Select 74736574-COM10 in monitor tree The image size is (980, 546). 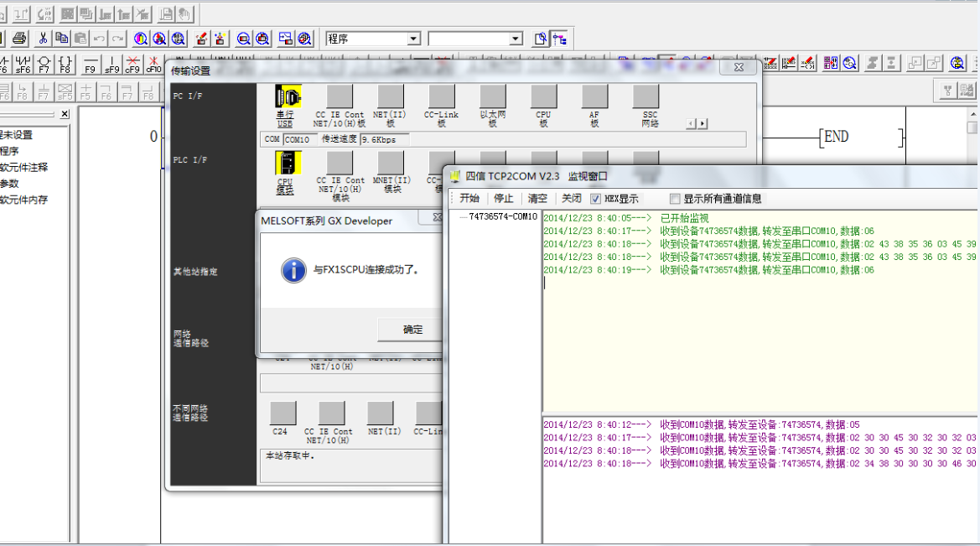(x=502, y=216)
